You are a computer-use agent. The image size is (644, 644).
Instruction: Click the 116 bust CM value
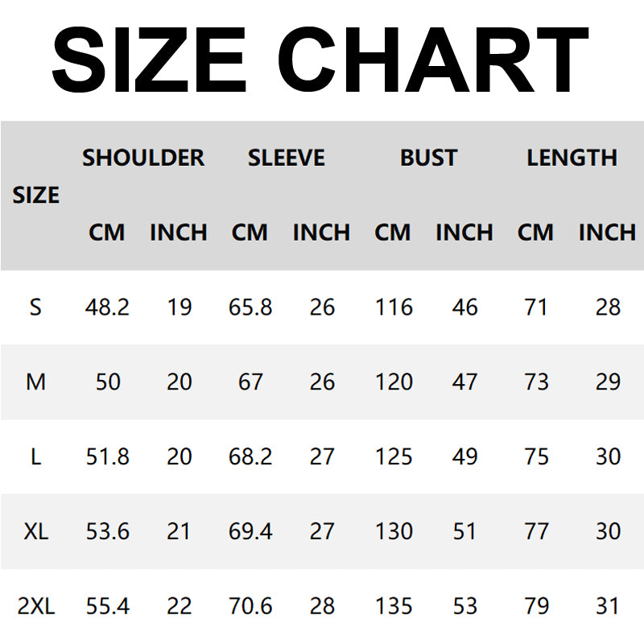(x=394, y=307)
